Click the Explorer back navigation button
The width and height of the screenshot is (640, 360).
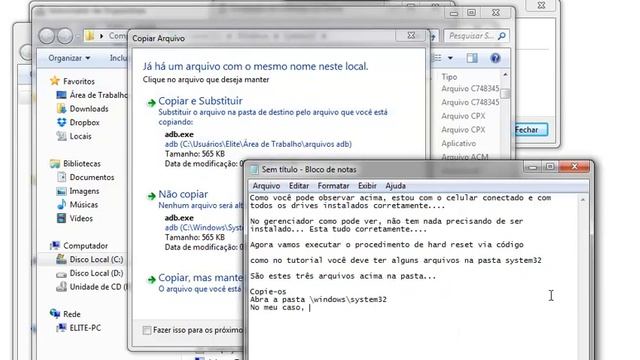tap(47, 36)
